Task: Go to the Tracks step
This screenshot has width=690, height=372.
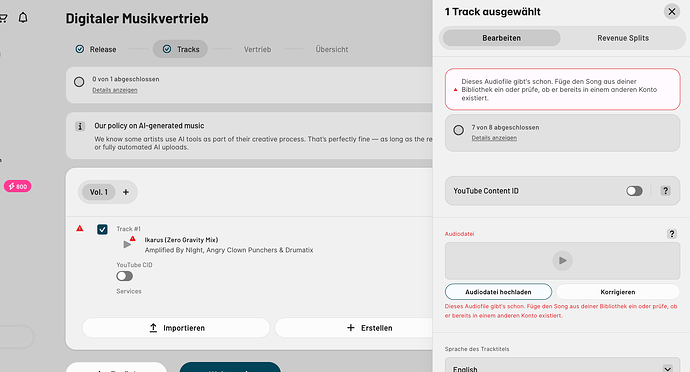Action: [180, 49]
